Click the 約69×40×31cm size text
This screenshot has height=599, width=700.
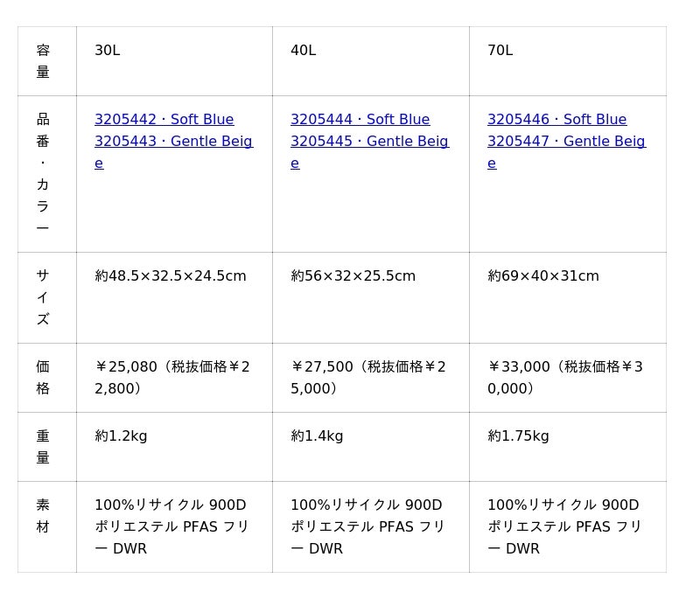[x=543, y=276]
